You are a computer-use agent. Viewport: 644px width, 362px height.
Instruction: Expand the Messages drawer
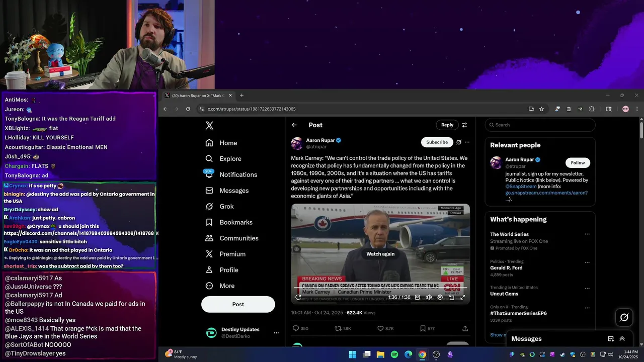pos(622,339)
